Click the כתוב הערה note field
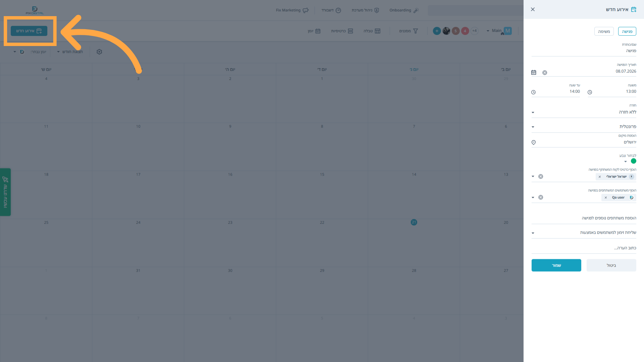The width and height of the screenshot is (644, 362). pyautogui.click(x=584, y=248)
